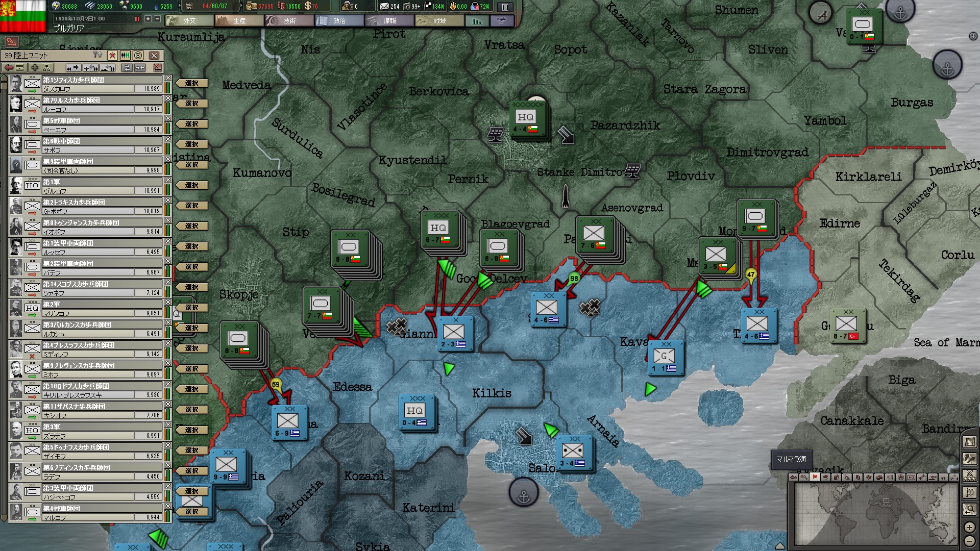Open the statistics chart icon
The width and height of the screenshot is (980, 551).
477,21
